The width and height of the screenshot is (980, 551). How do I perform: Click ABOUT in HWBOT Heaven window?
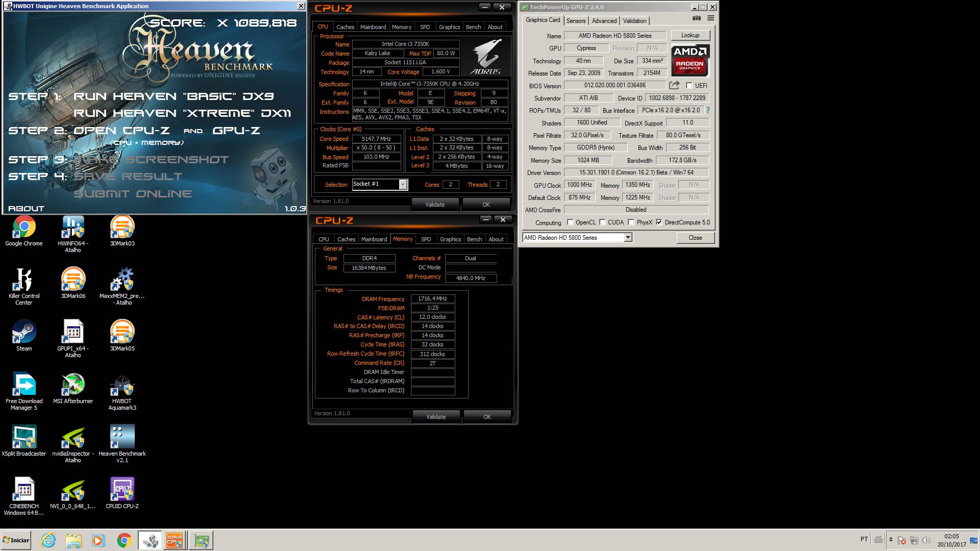click(26, 208)
